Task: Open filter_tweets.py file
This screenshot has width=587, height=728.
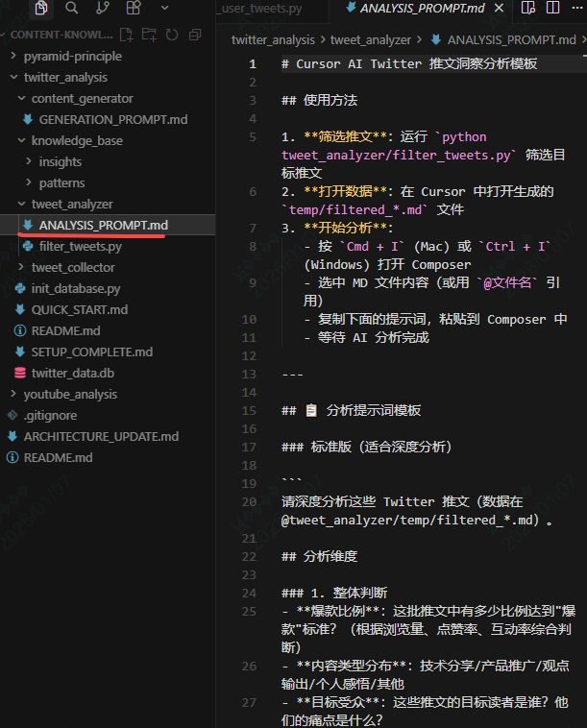Action: pyautogui.click(x=80, y=247)
